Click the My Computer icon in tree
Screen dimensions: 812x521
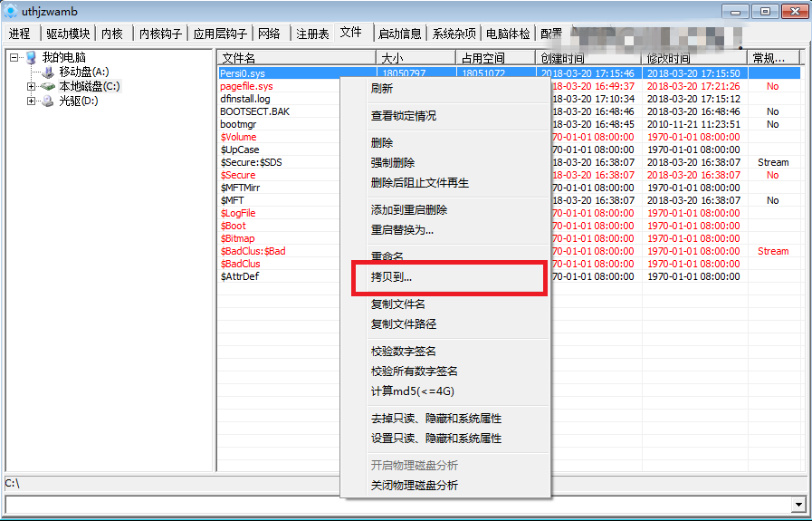31,58
